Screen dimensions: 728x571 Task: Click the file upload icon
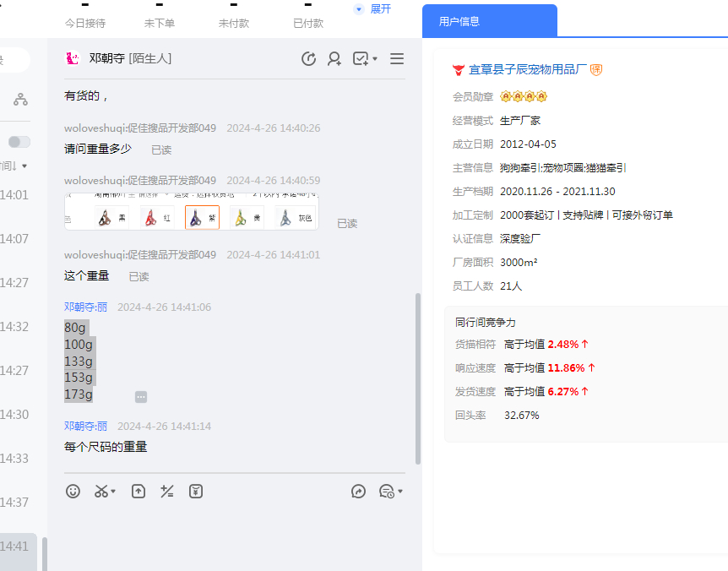pyautogui.click(x=139, y=491)
